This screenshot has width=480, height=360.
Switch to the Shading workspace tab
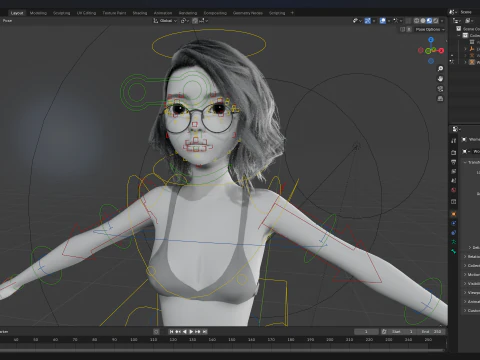pos(140,13)
